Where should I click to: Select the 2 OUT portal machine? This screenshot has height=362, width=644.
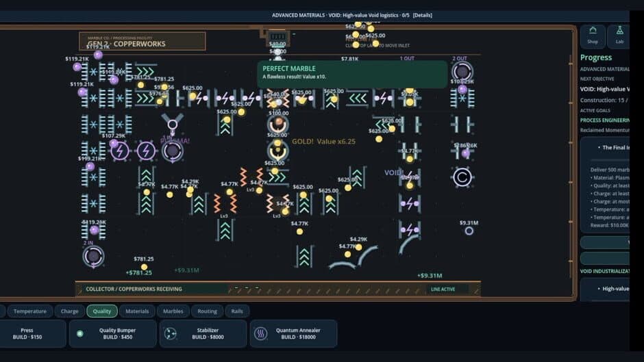point(462,72)
